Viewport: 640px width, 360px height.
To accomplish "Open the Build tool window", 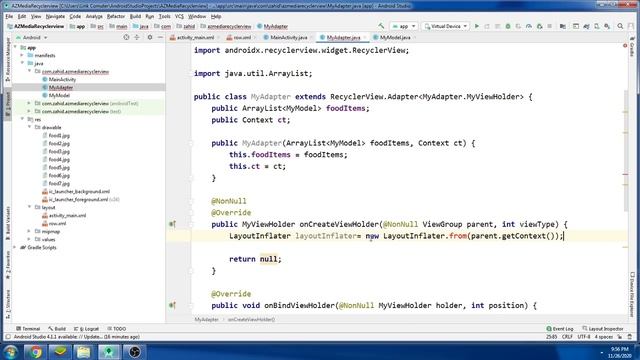I will tap(57, 329).
